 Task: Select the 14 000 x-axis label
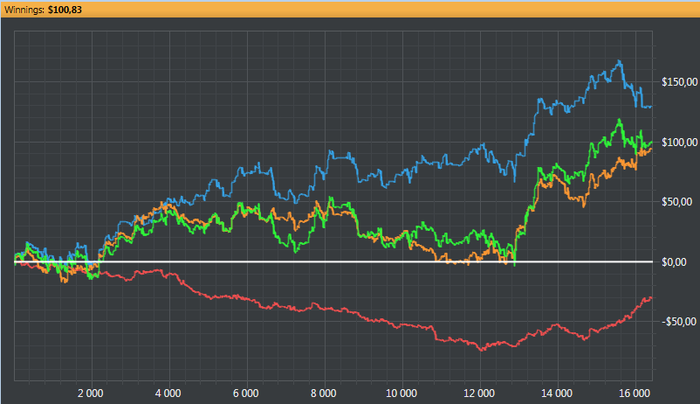pos(557,393)
